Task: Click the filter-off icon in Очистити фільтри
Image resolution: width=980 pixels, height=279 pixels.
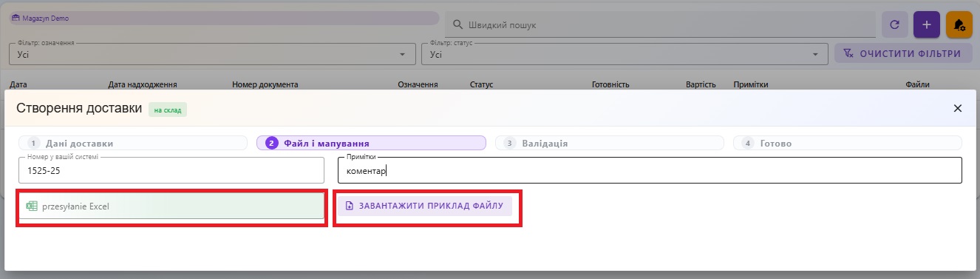Action: point(848,54)
